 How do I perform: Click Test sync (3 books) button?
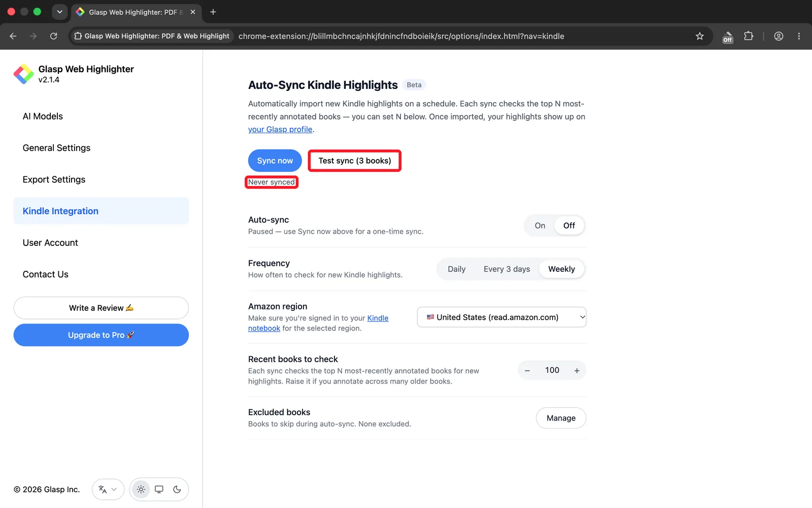click(355, 161)
